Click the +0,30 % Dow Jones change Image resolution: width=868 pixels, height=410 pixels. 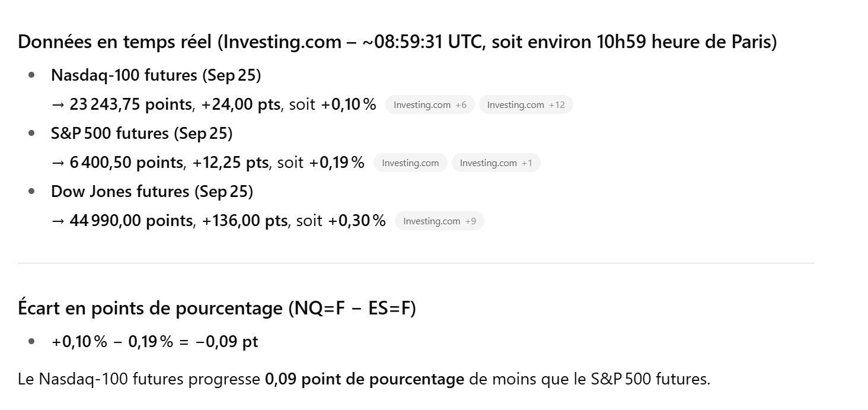[357, 221]
